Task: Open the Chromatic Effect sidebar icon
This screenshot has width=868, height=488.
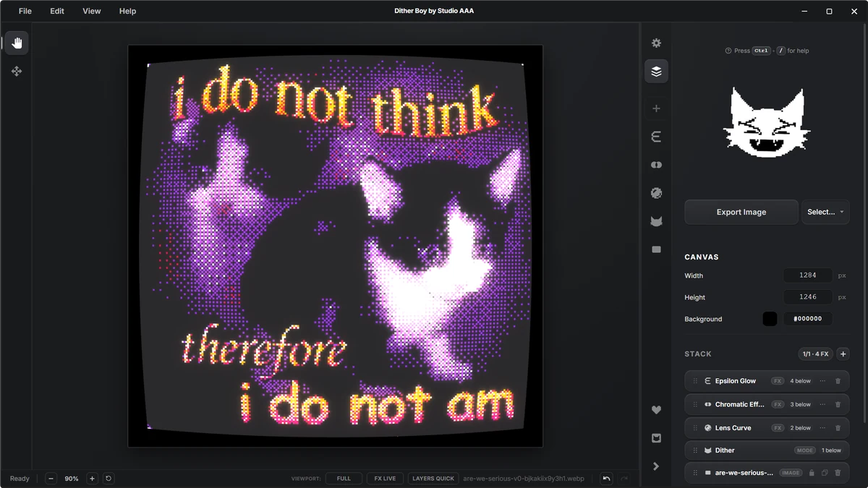Action: [656, 165]
